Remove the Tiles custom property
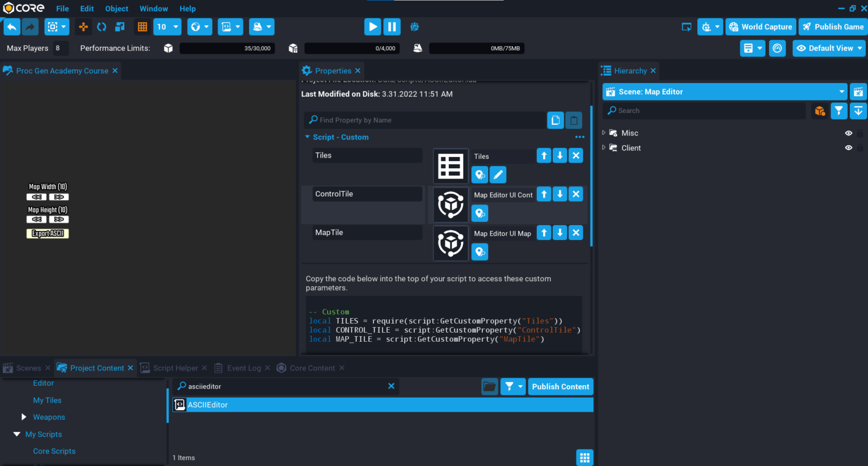The image size is (868, 466). coord(576,155)
